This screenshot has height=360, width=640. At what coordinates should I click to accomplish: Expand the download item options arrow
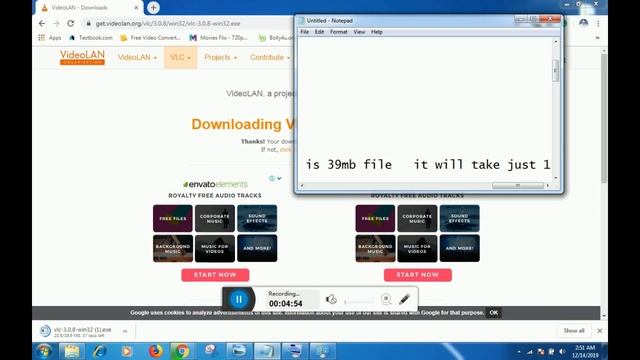125,331
